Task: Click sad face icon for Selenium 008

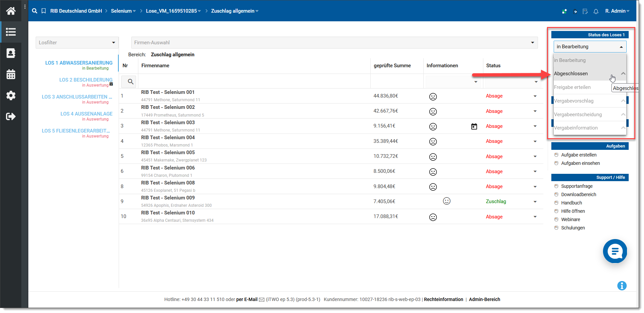Action: [x=433, y=187]
